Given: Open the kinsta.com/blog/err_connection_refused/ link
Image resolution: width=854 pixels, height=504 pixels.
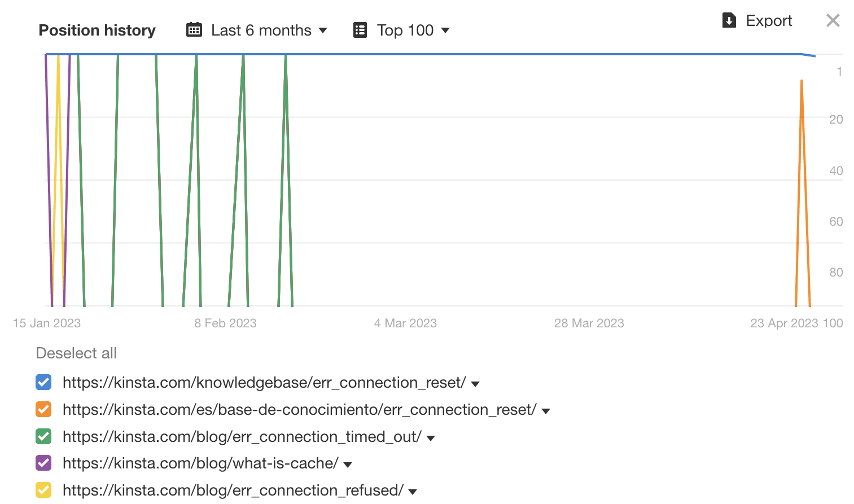Looking at the screenshot, I should tap(233, 490).
